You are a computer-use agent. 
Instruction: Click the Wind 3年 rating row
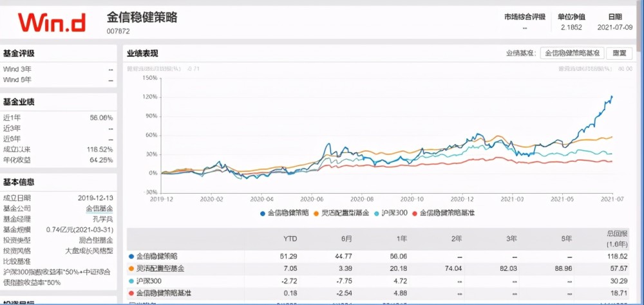click(x=58, y=69)
